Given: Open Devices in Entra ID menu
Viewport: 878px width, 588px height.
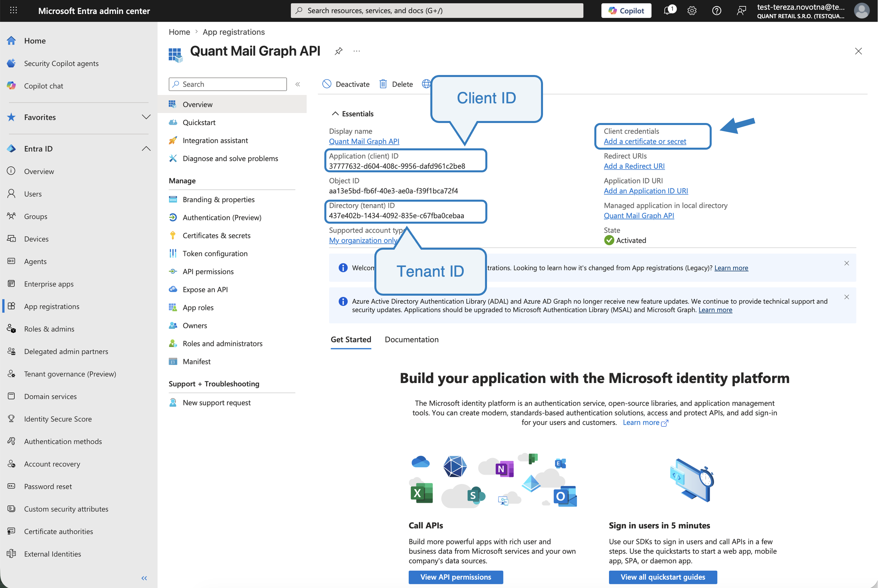Looking at the screenshot, I should [x=36, y=239].
